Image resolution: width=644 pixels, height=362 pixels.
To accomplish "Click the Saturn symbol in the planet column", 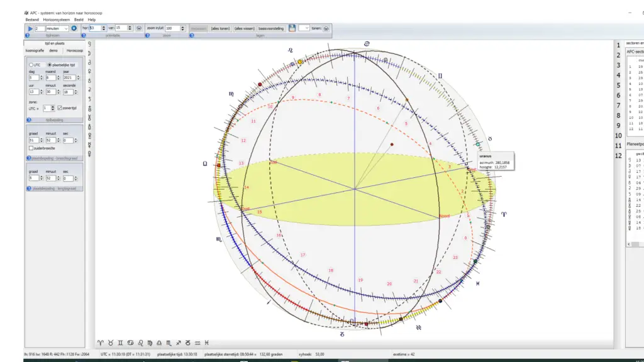I will pos(89,99).
